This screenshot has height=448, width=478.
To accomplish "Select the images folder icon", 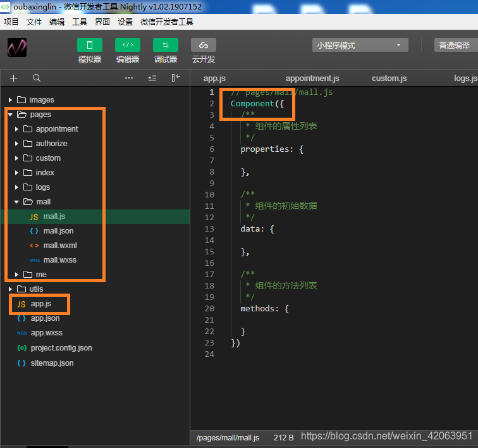I will 21,99.
